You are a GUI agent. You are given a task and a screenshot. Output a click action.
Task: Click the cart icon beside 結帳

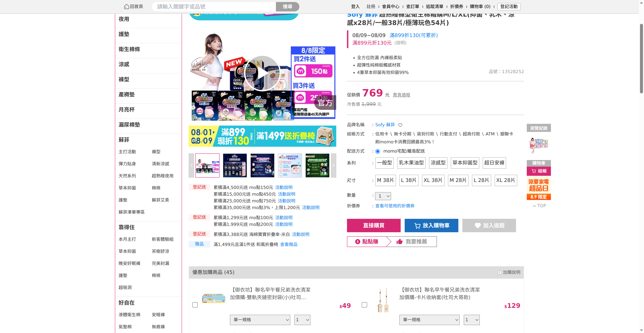coord(534,171)
